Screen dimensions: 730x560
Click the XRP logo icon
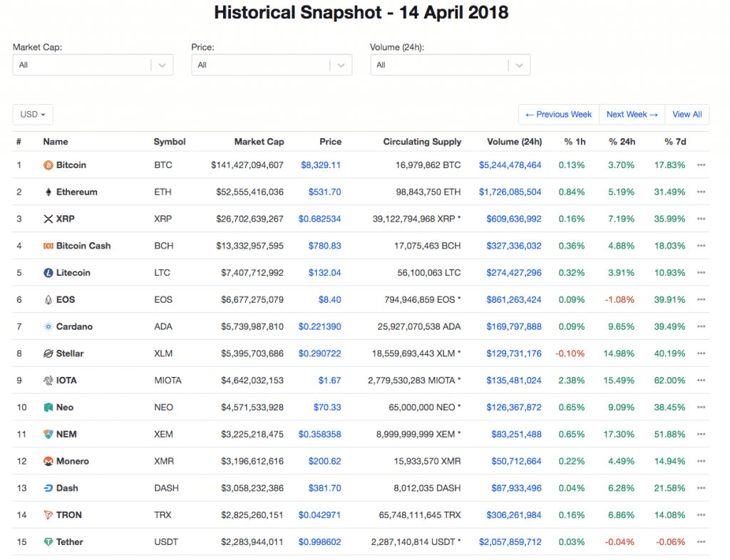point(48,219)
